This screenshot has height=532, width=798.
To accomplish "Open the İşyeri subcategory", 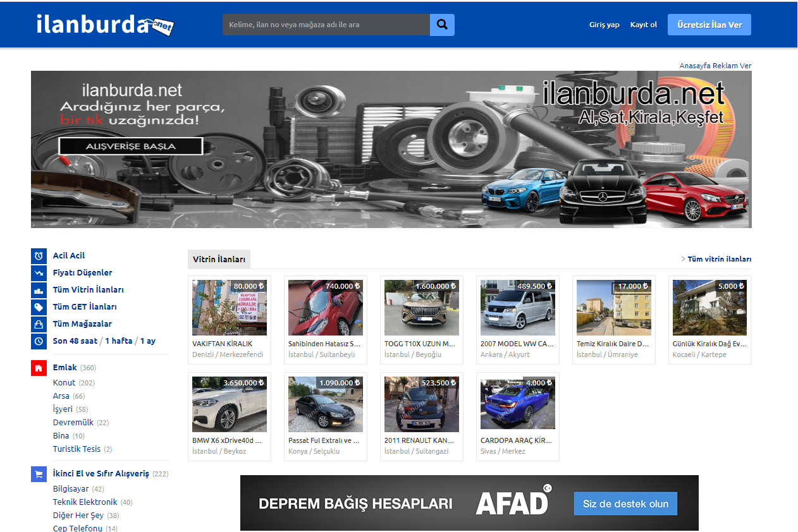I will [x=63, y=409].
